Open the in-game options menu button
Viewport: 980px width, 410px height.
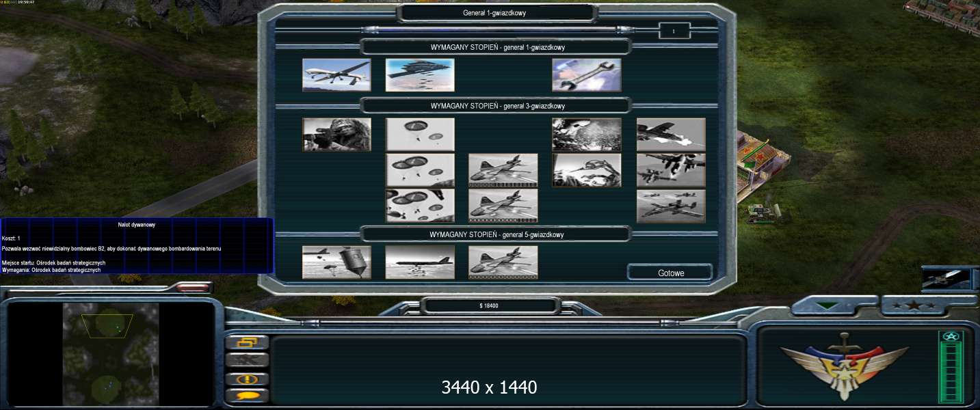point(247,343)
